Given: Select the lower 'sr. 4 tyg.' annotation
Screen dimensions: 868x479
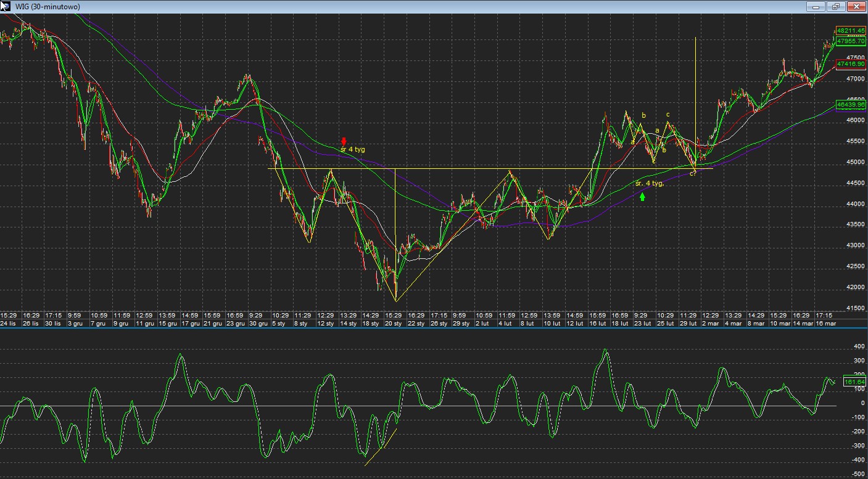Looking at the screenshot, I should click(x=649, y=184).
